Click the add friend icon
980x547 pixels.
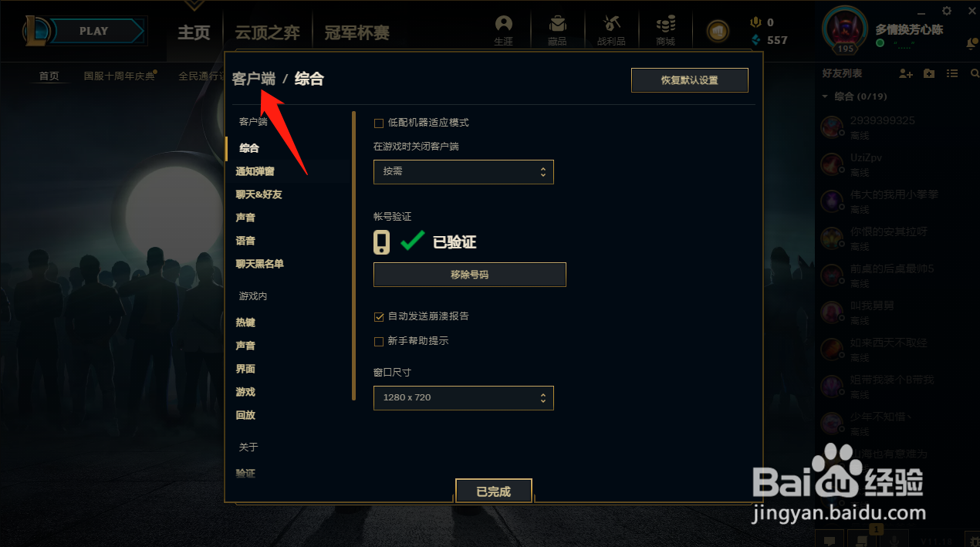tap(906, 73)
